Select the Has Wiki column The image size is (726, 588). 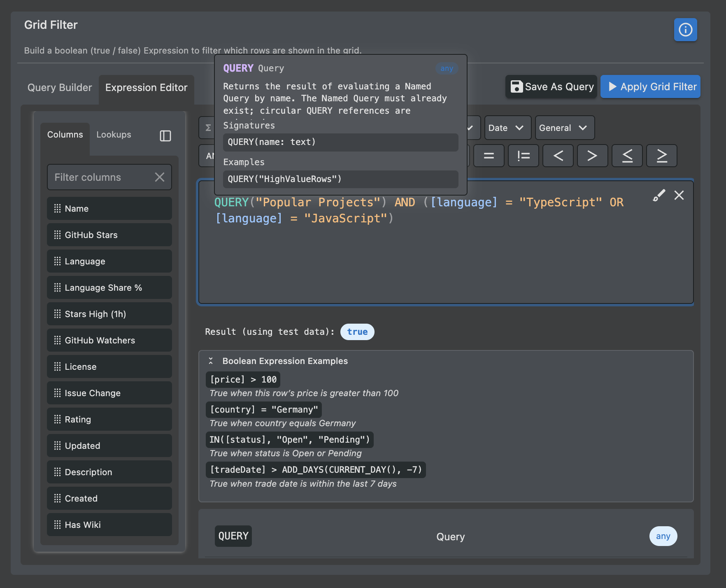(x=109, y=525)
